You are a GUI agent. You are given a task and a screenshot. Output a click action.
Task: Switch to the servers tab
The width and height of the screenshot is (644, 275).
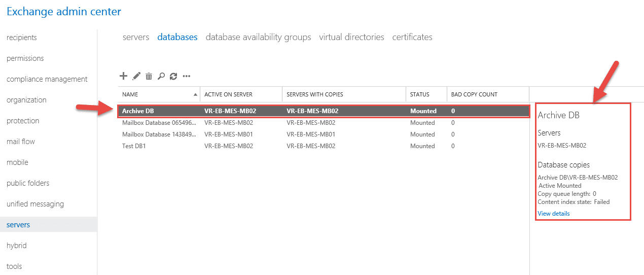point(136,37)
